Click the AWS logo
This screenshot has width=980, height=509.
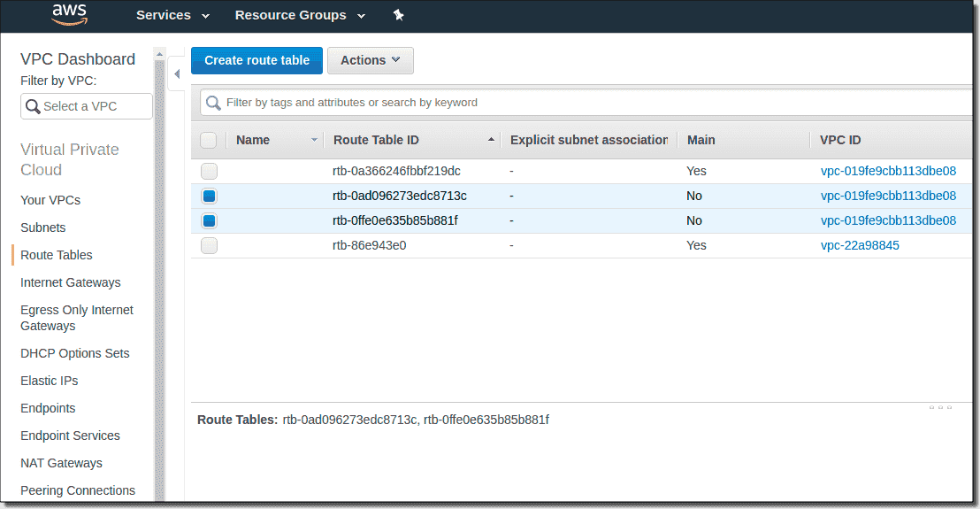(69, 14)
